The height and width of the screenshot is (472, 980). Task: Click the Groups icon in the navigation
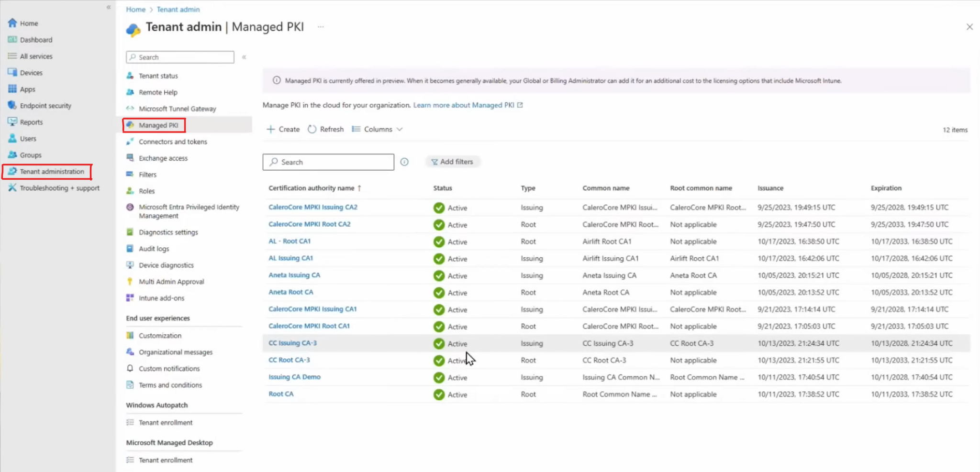tap(13, 154)
